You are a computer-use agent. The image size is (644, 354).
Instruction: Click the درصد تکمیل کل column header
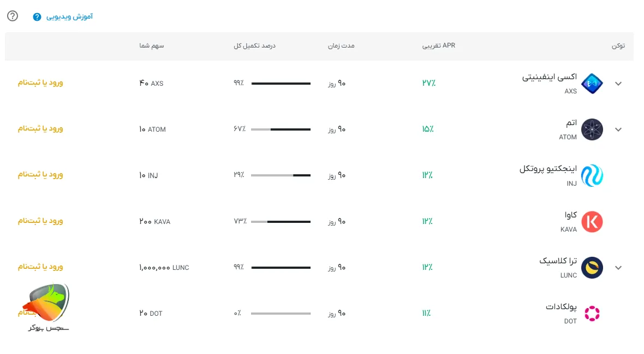click(x=254, y=45)
